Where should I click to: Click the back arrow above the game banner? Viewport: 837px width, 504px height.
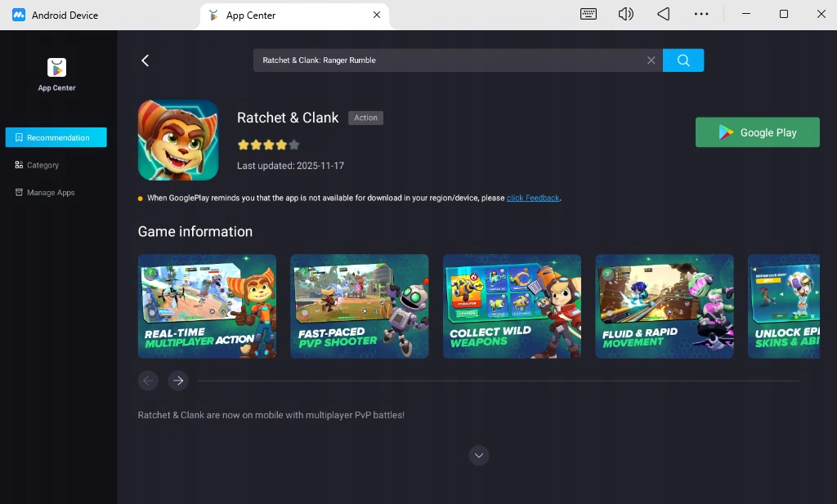[x=145, y=60]
